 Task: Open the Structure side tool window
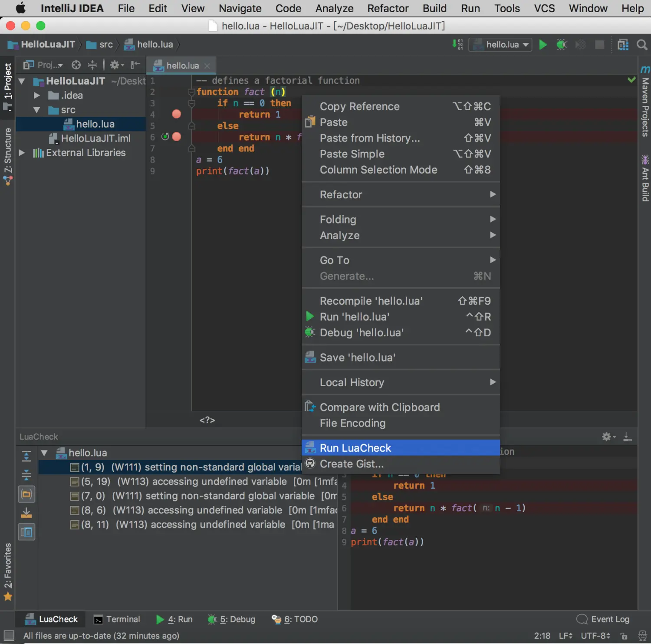pos(8,156)
